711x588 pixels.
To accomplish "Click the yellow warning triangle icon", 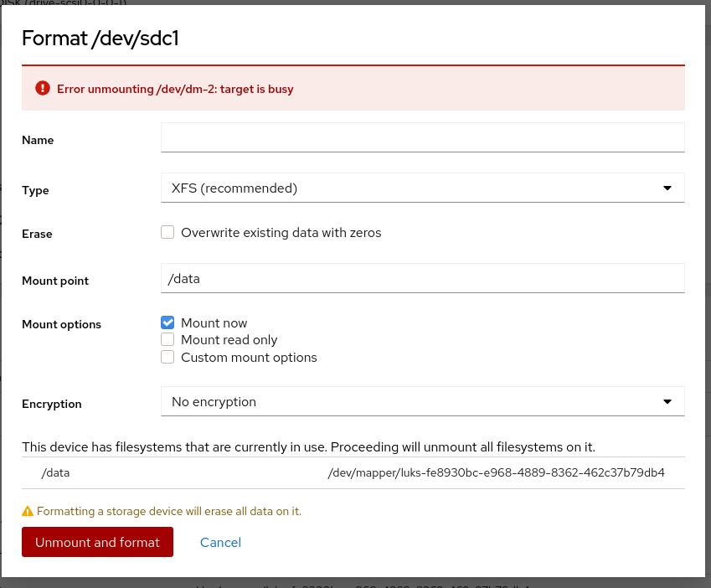I will [x=28, y=511].
